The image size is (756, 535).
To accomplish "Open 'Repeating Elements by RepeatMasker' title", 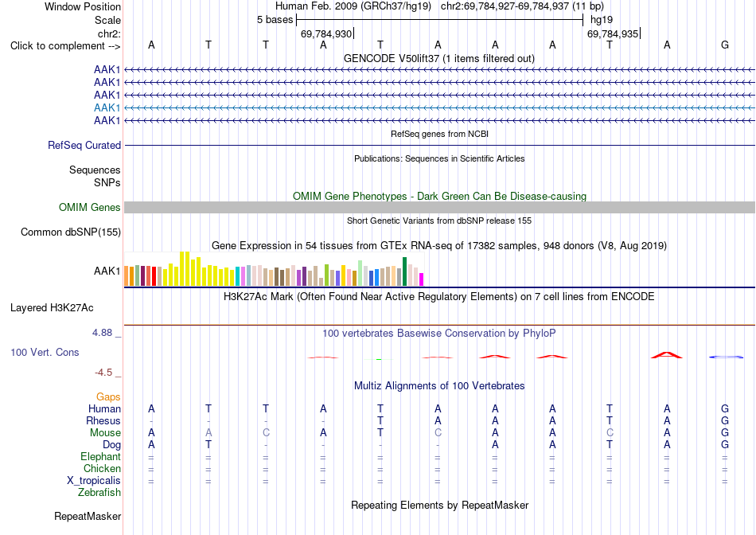I will tap(439, 505).
